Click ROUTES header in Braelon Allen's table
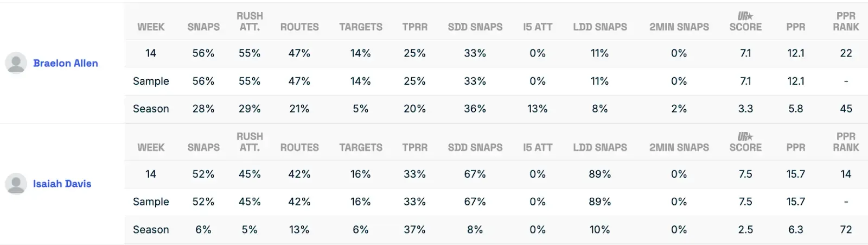868x245 pixels. point(299,27)
